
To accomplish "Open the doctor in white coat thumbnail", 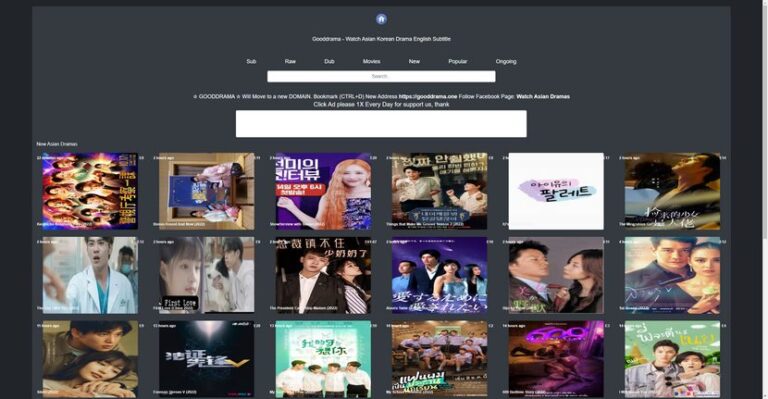I will point(90,275).
